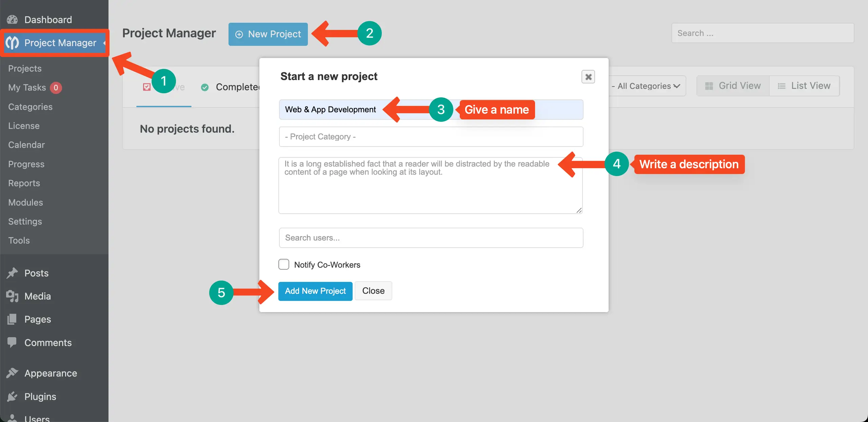Open the Search users selector field
This screenshot has width=868, height=422.
pyautogui.click(x=431, y=238)
